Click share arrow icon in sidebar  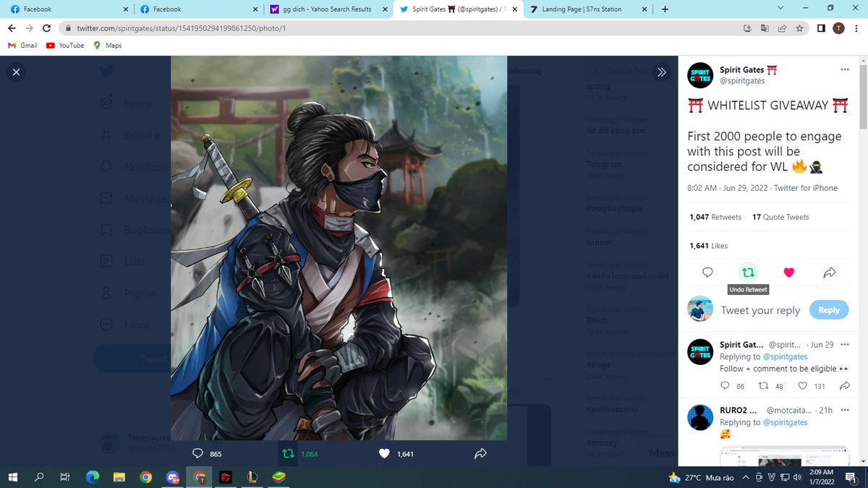pyautogui.click(x=830, y=273)
